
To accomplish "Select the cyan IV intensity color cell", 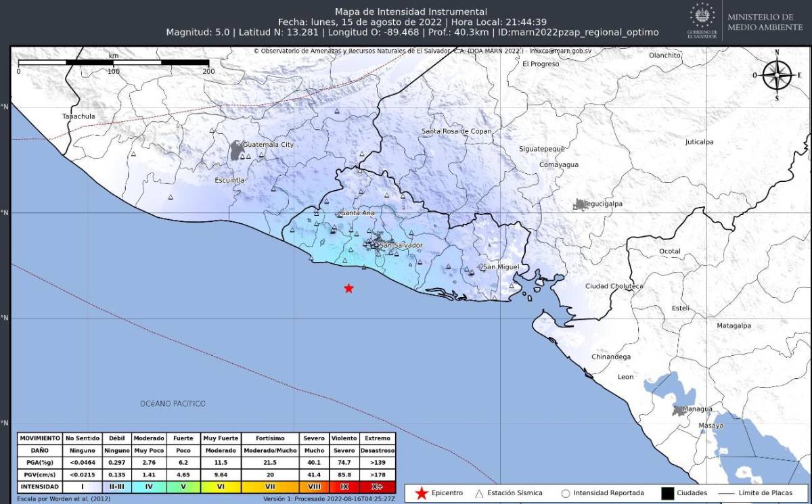I will [149, 486].
